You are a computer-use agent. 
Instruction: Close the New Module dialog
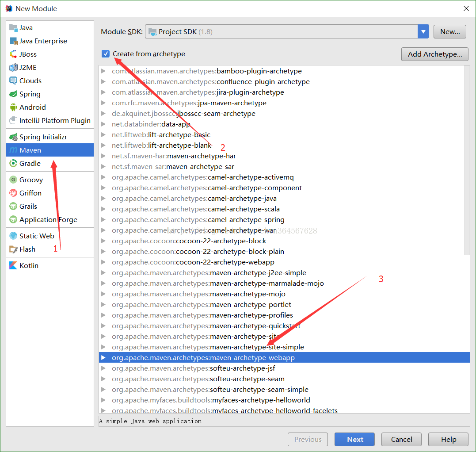pyautogui.click(x=466, y=8)
